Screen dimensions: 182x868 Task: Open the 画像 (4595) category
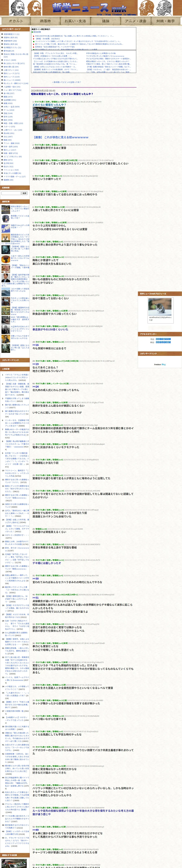tap(8, 103)
